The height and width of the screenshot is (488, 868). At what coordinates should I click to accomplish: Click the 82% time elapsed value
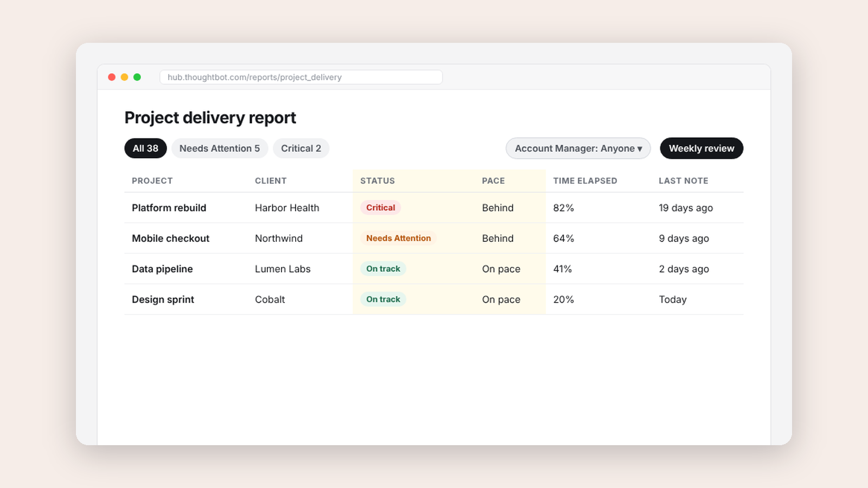tap(563, 208)
